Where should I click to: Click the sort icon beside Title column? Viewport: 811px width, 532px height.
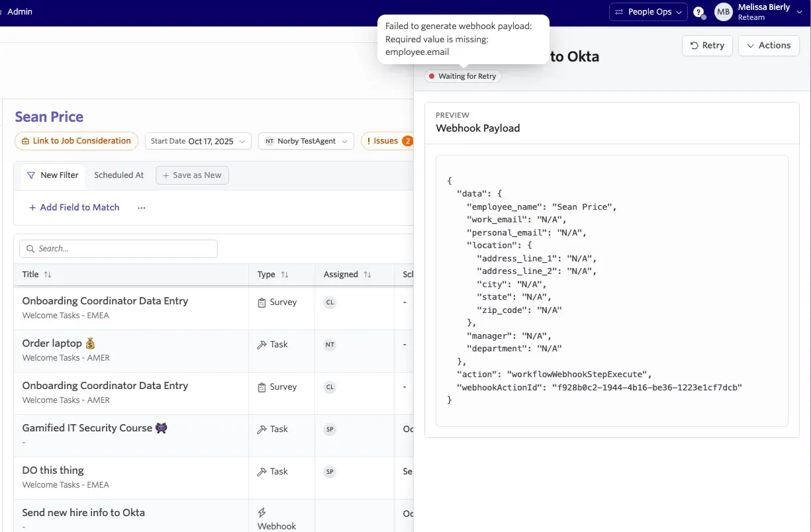pyautogui.click(x=48, y=275)
